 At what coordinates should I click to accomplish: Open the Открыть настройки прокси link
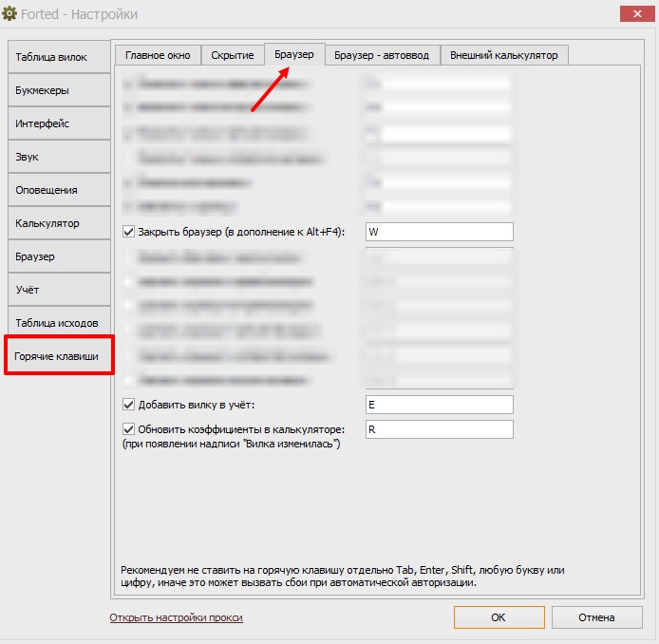pos(176,617)
